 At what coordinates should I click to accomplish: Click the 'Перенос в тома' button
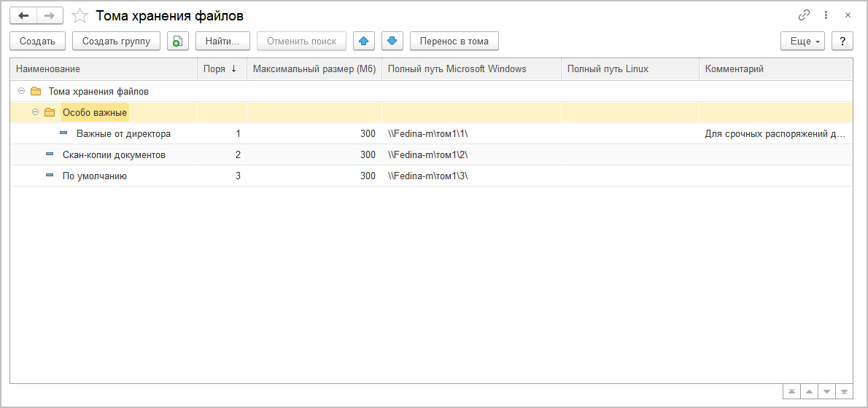(x=454, y=42)
